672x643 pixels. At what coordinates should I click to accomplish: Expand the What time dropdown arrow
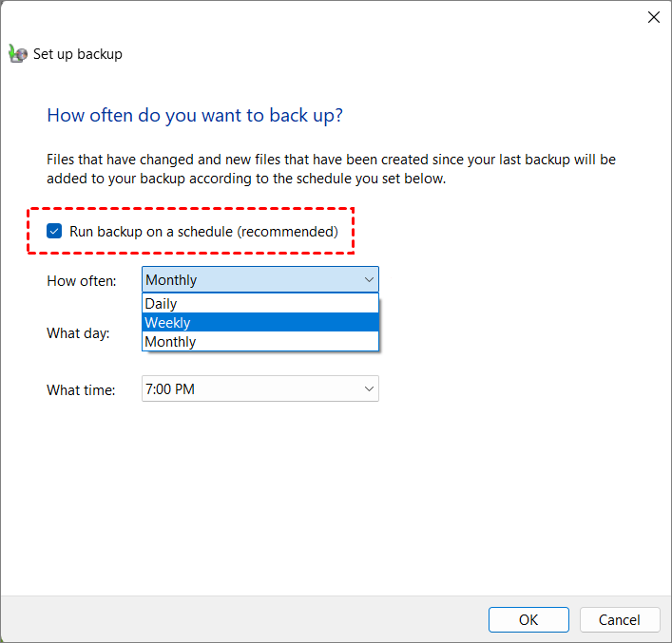368,388
